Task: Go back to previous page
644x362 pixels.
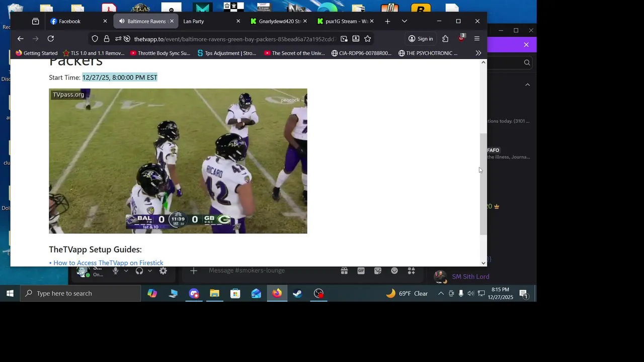Action: point(20,39)
